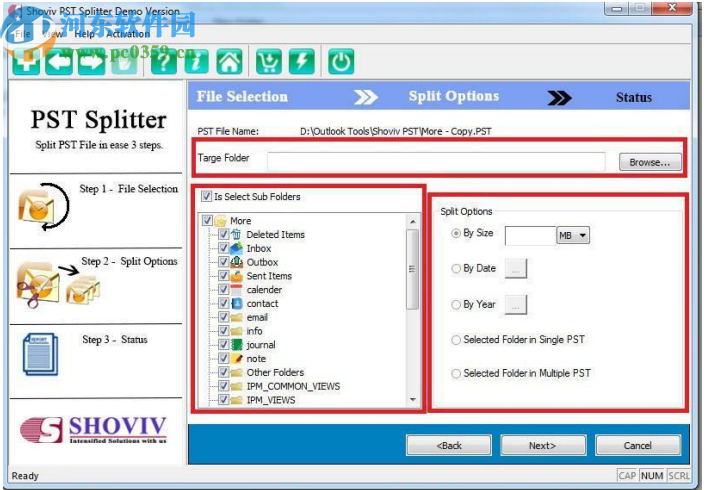711x490 pixels.
Task: Select the 'email' folder in the tree
Action: [x=257, y=317]
